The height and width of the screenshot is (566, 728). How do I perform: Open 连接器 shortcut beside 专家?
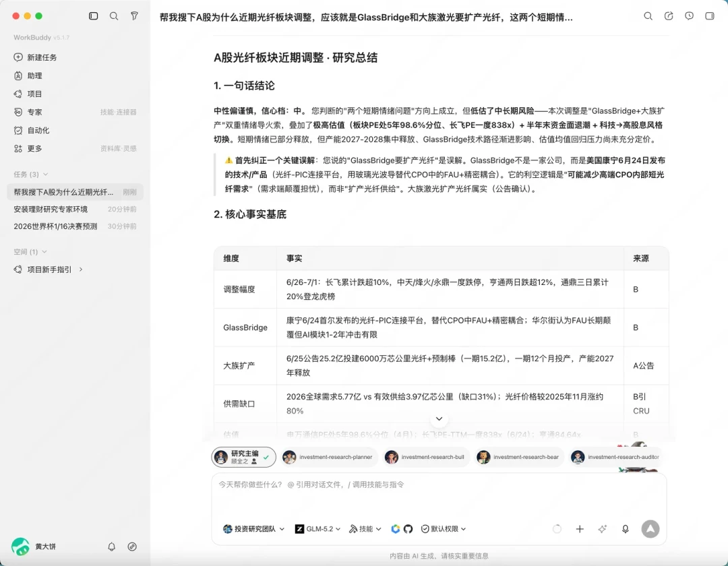click(126, 112)
